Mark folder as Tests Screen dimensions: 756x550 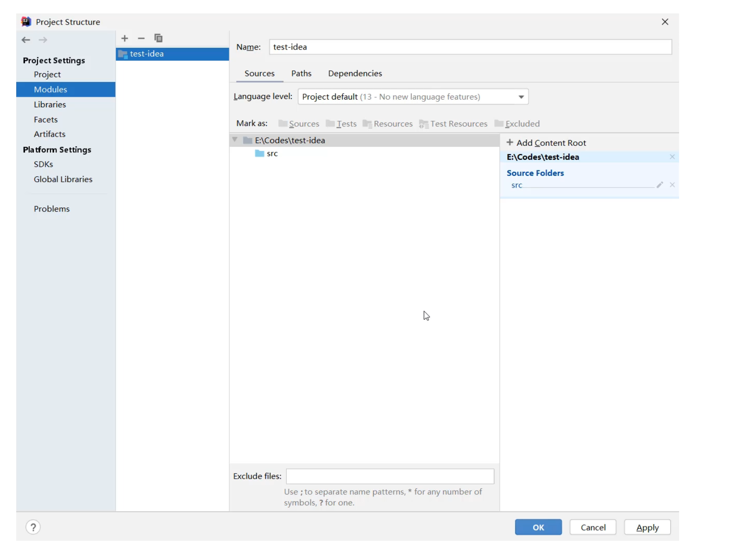(x=341, y=124)
